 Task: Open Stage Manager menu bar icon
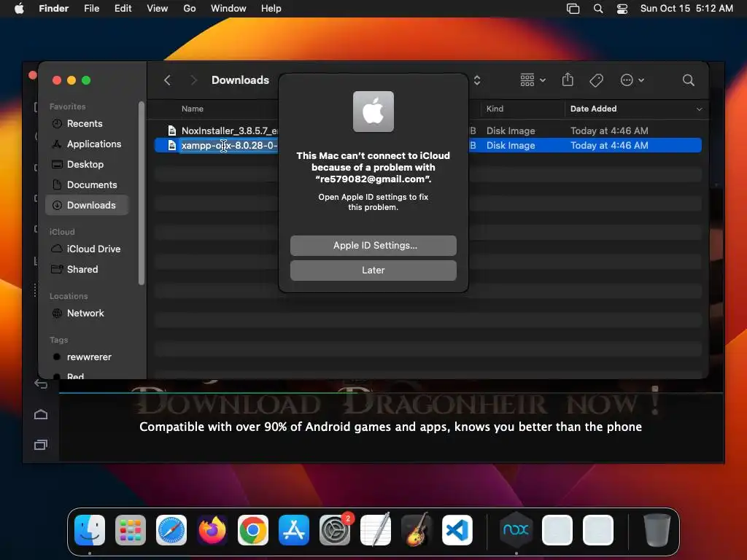pyautogui.click(x=573, y=9)
